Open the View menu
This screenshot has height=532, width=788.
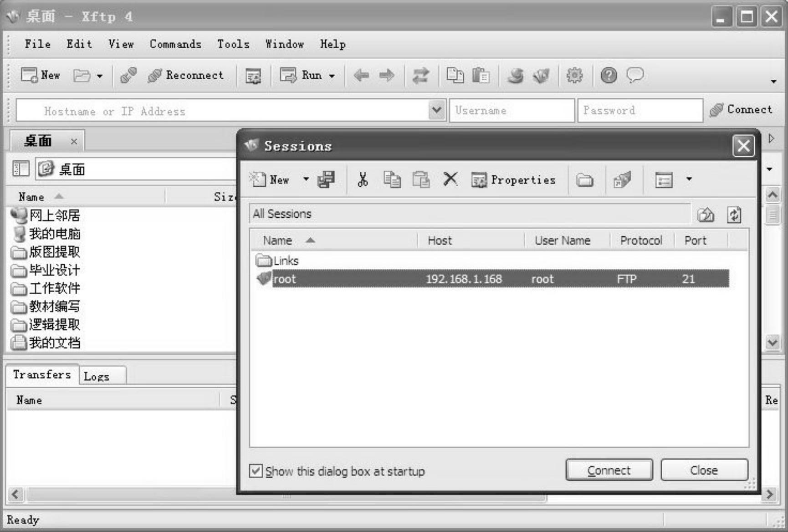tap(121, 44)
